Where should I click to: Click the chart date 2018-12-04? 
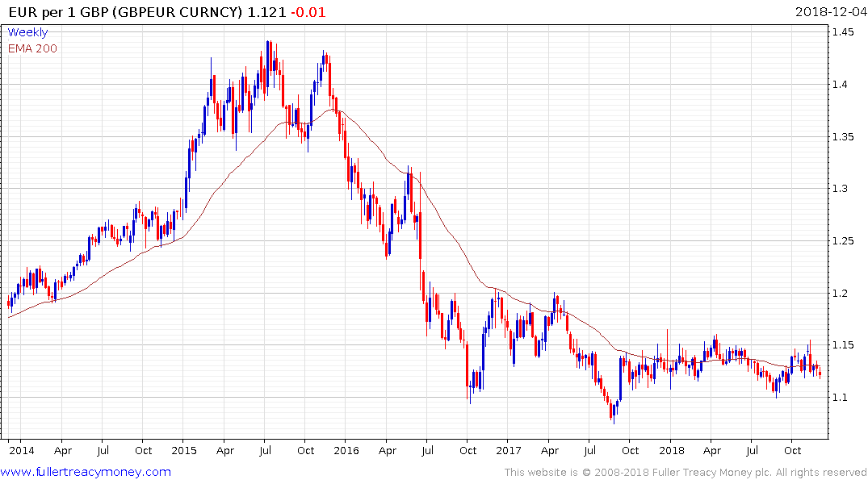coord(830,12)
